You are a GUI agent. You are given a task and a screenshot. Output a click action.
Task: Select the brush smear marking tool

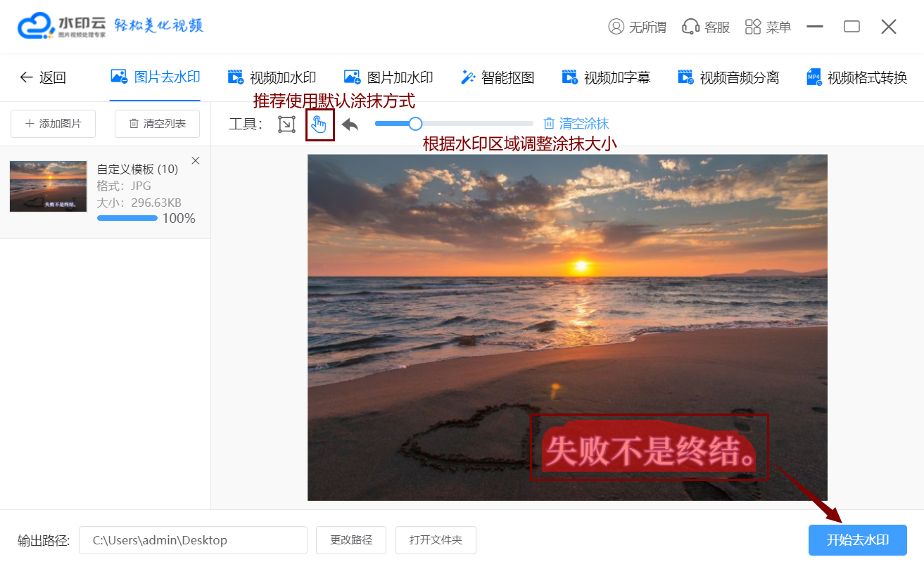coord(319,123)
